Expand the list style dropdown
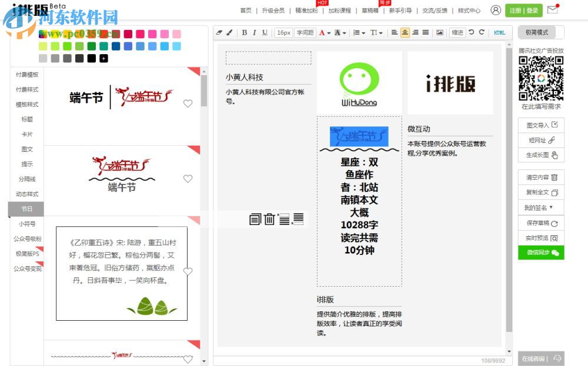The width and height of the screenshot is (588, 366). [x=363, y=32]
